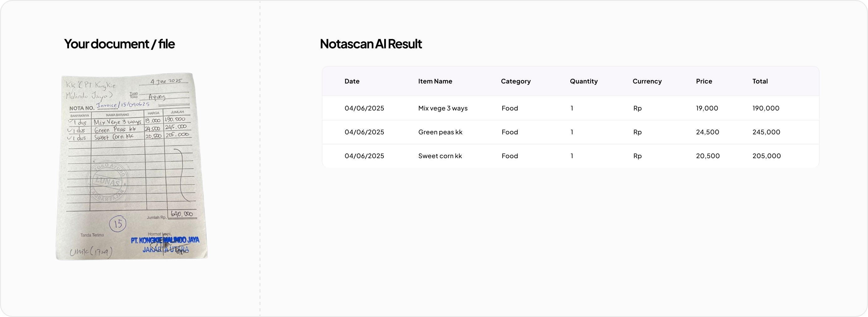Click the 19,000 price cell

click(707, 108)
